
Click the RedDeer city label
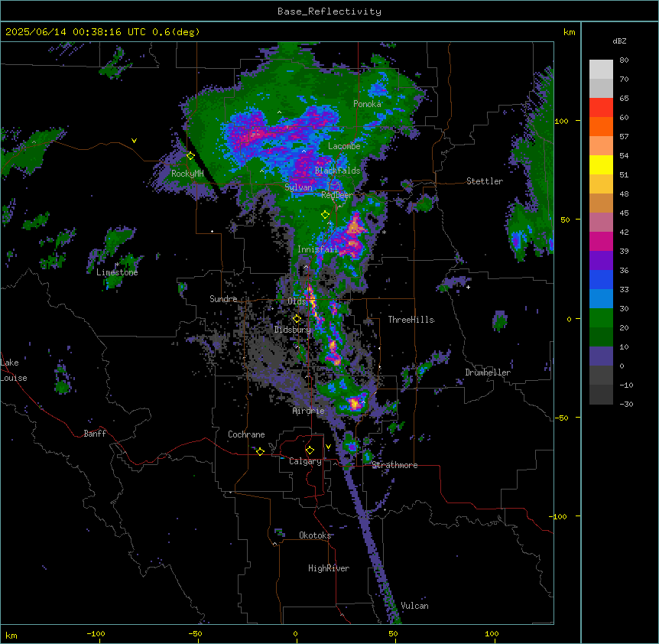[337, 195]
